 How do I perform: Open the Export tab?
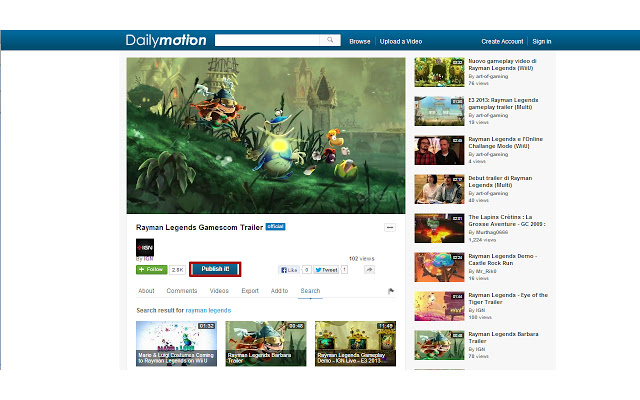click(250, 291)
